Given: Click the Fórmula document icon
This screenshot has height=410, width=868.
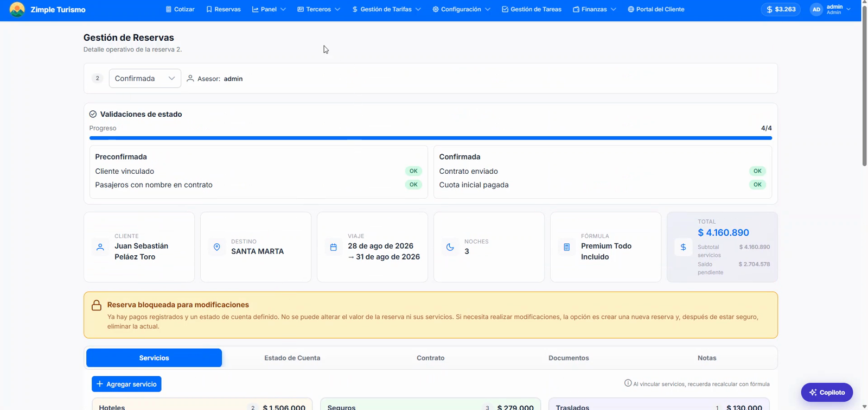Looking at the screenshot, I should pos(566,247).
